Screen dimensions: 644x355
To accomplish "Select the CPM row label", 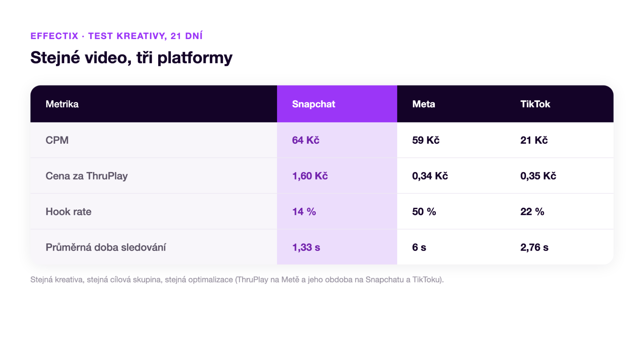I will 57,140.
